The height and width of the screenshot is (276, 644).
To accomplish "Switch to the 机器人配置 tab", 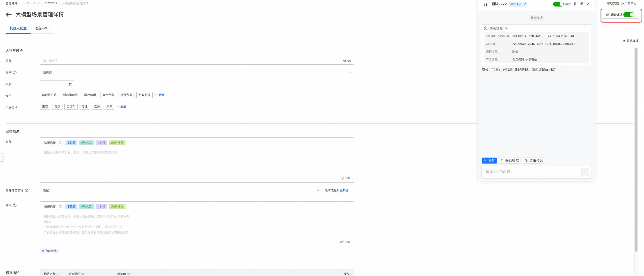I will point(18,28).
